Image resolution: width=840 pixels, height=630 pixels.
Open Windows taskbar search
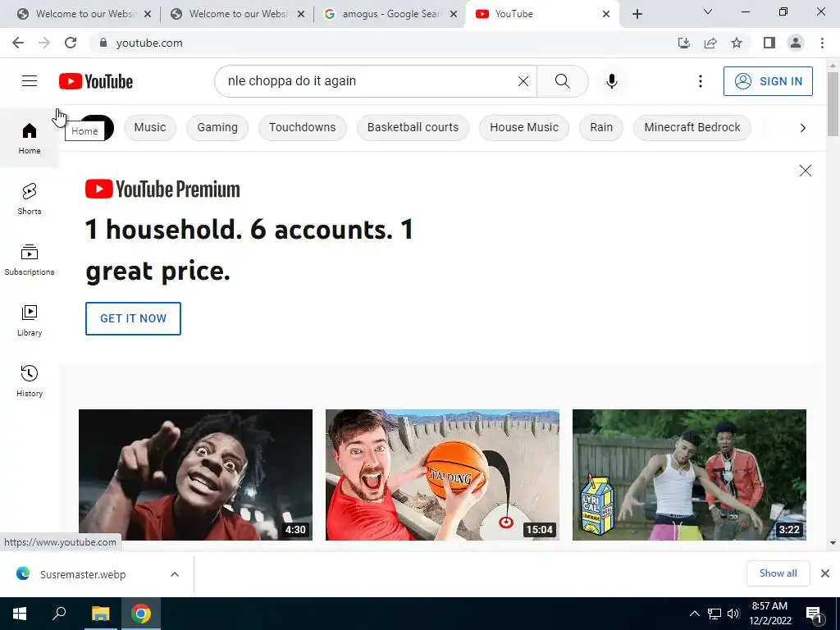[59, 614]
